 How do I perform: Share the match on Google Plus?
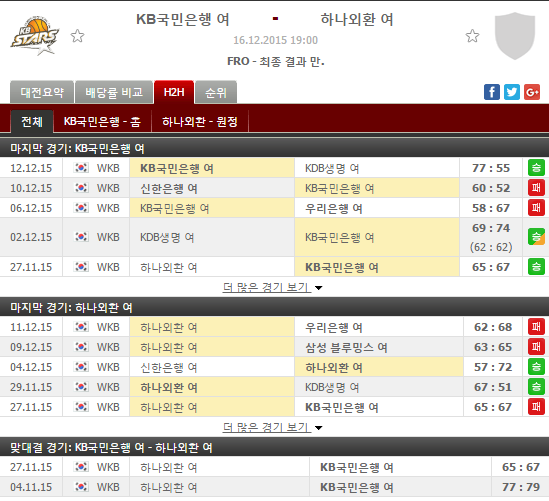532,92
